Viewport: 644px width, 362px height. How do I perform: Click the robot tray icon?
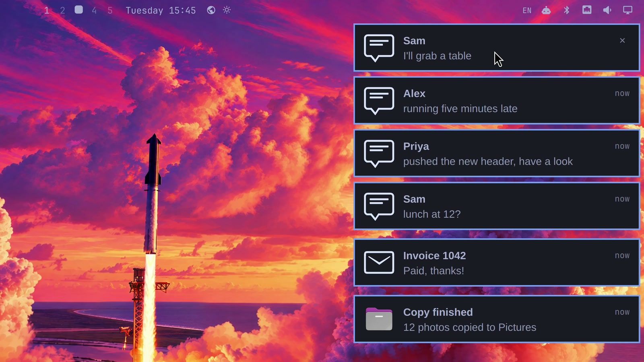pos(546,10)
